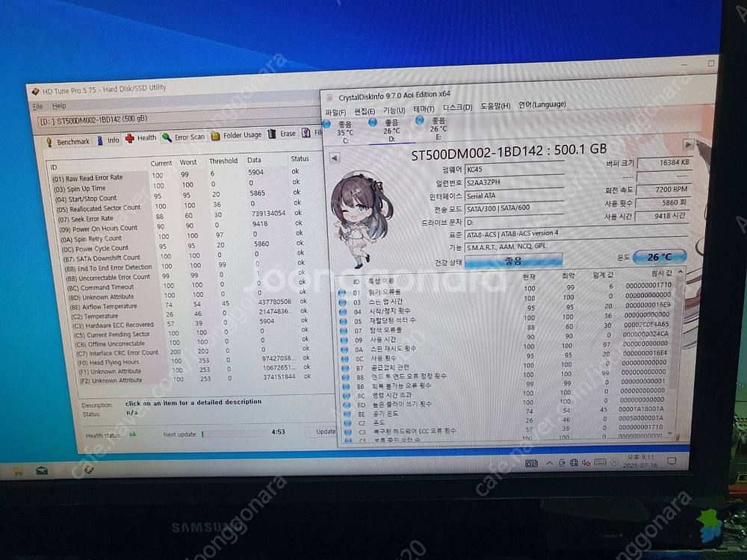The height and width of the screenshot is (560, 747).
Task: Show hidden tray icons chevron
Action: [x=549, y=463]
